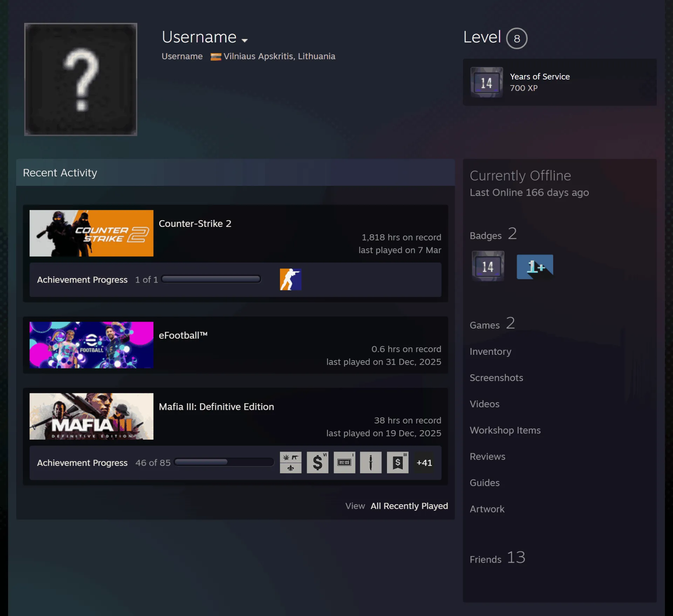Click the Mafia III leaf and gun achievement icon
This screenshot has height=616, width=673.
(291, 462)
